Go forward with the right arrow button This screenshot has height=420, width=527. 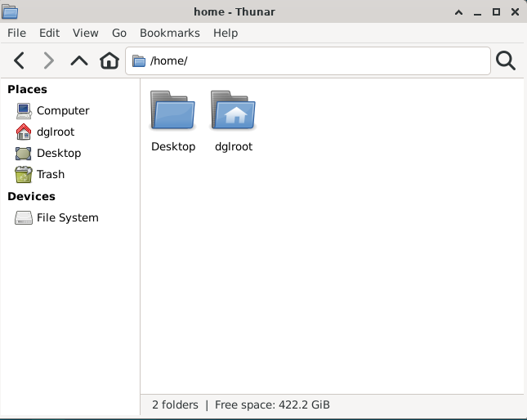pyautogui.click(x=49, y=60)
